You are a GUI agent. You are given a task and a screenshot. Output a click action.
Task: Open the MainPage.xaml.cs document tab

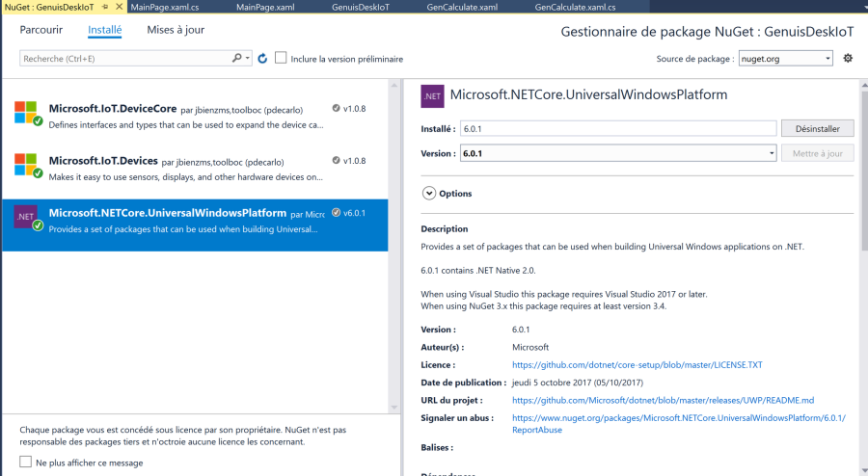(165, 7)
